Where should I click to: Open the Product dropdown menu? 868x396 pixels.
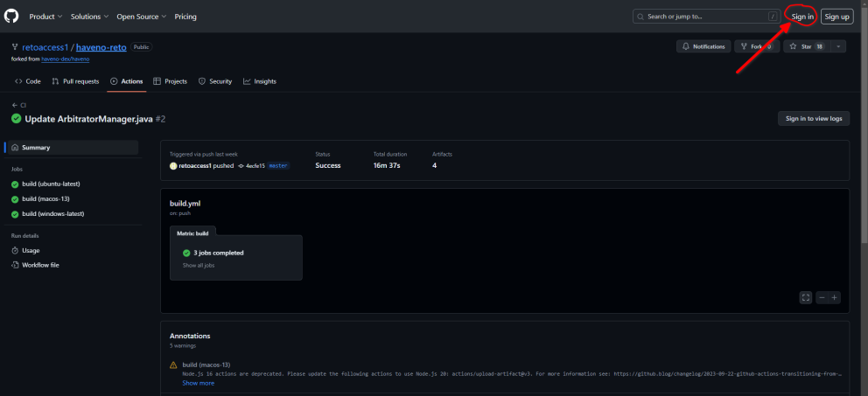[x=45, y=17]
